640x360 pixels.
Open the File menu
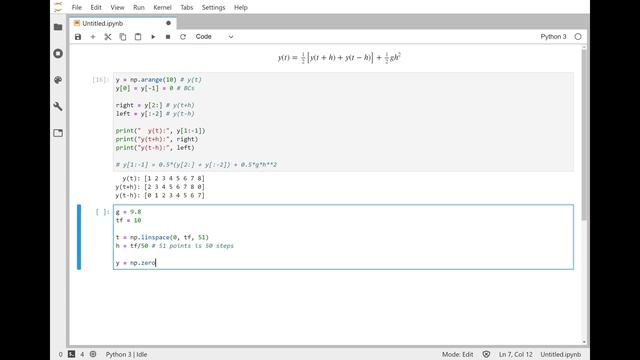coord(77,7)
